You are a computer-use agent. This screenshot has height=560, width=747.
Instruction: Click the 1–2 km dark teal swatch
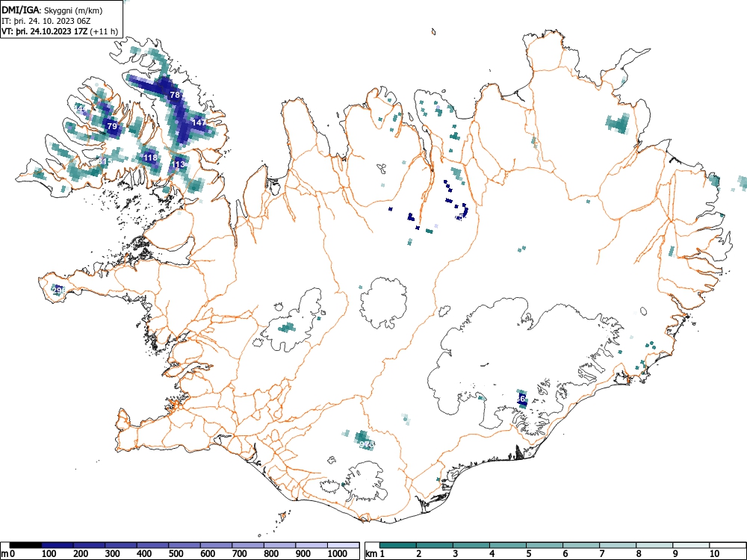[398, 545]
